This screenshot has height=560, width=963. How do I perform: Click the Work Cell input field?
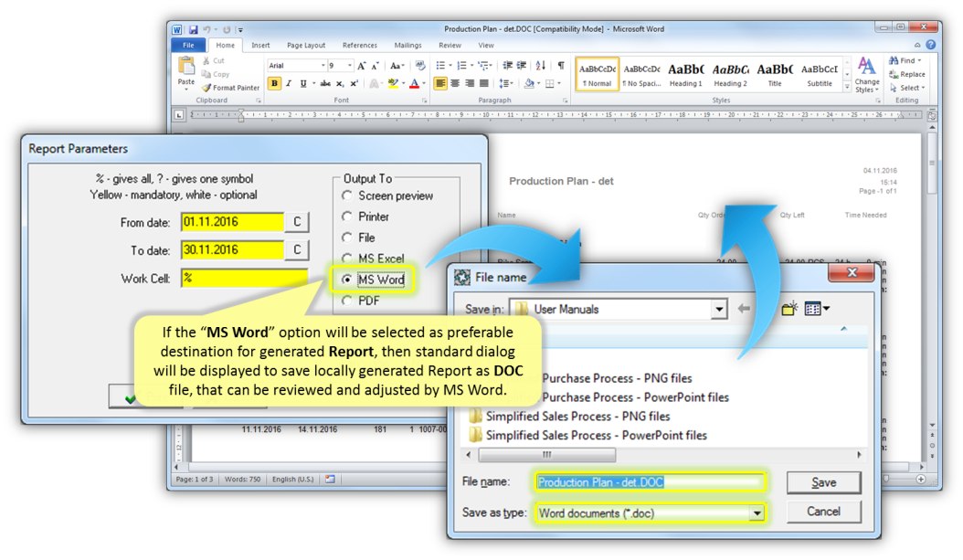click(245, 278)
